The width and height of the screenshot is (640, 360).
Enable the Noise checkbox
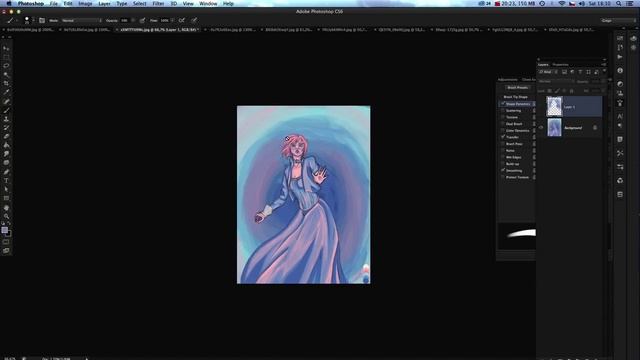[503, 151]
